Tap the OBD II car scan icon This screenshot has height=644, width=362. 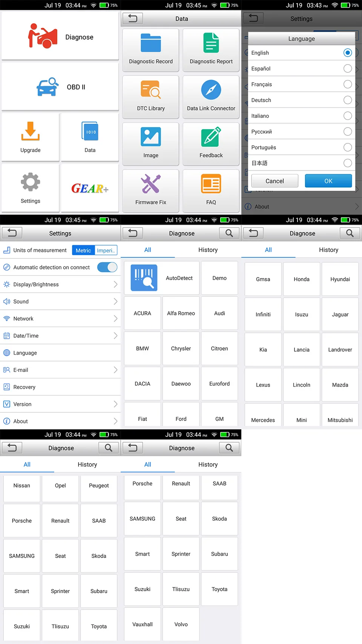coord(48,87)
